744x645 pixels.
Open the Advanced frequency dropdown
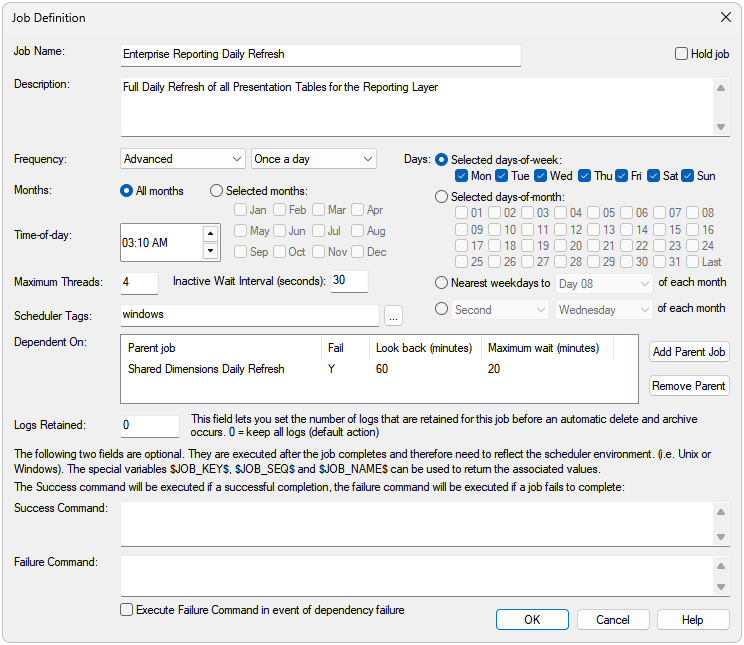tap(183, 159)
